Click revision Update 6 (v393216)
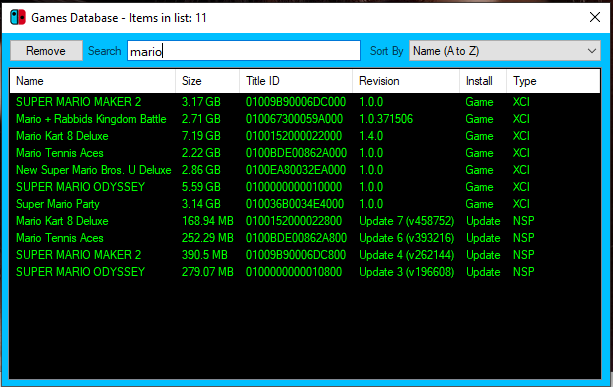This screenshot has height=387, width=613. point(407,238)
